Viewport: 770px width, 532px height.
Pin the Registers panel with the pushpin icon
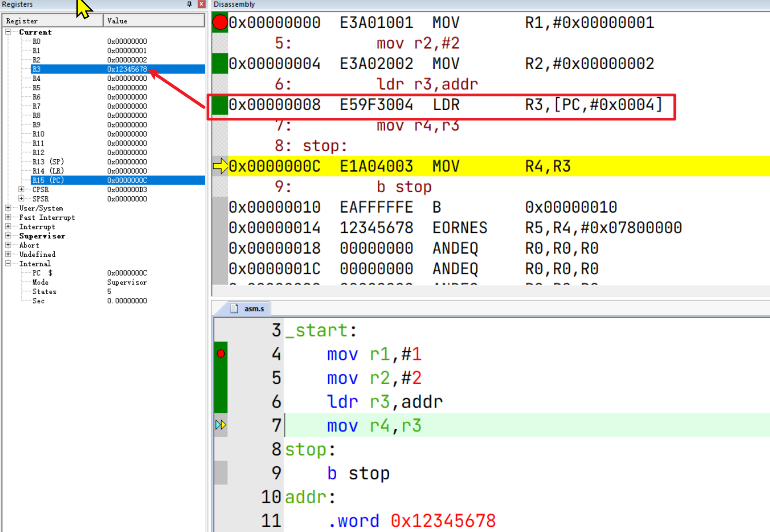coord(189,4)
